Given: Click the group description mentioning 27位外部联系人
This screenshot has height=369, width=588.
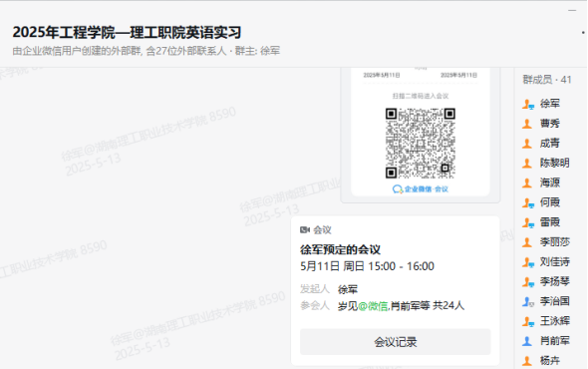Looking at the screenshot, I should (x=146, y=51).
